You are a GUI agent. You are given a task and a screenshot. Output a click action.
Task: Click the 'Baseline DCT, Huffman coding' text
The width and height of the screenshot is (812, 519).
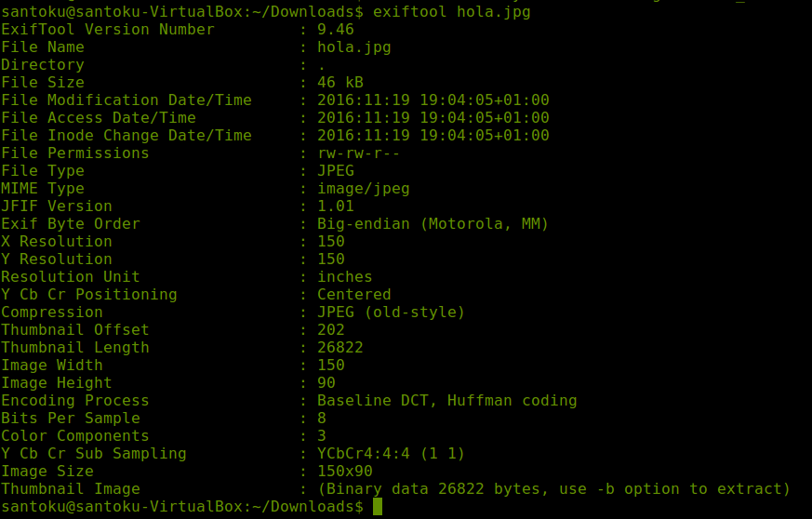tap(446, 400)
